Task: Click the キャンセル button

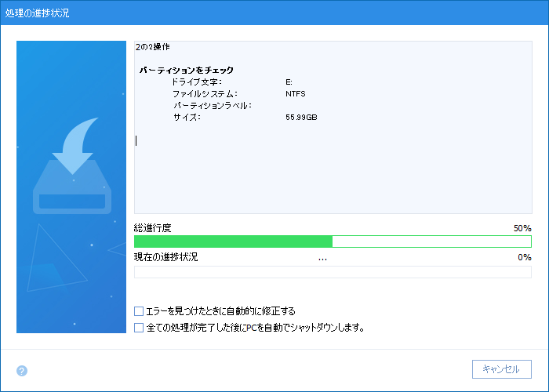Action: pyautogui.click(x=501, y=369)
